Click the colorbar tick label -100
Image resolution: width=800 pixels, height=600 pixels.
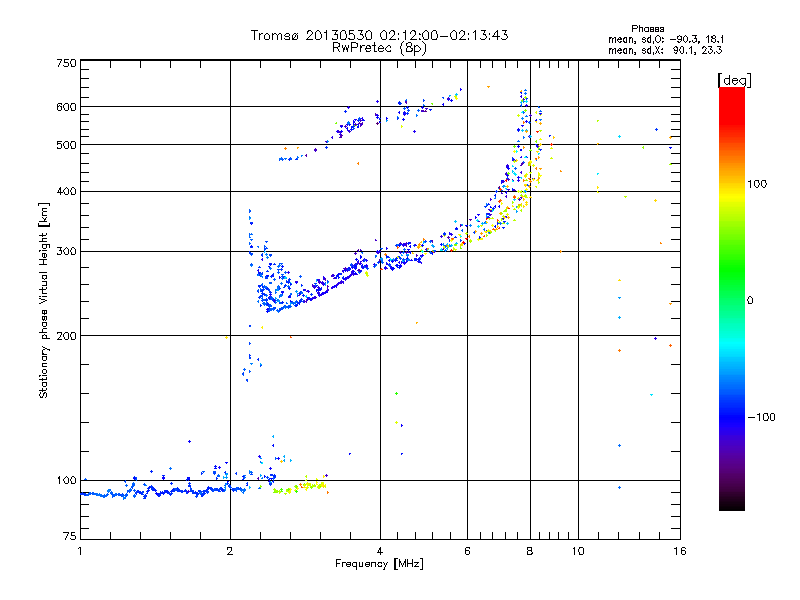pyautogui.click(x=762, y=417)
